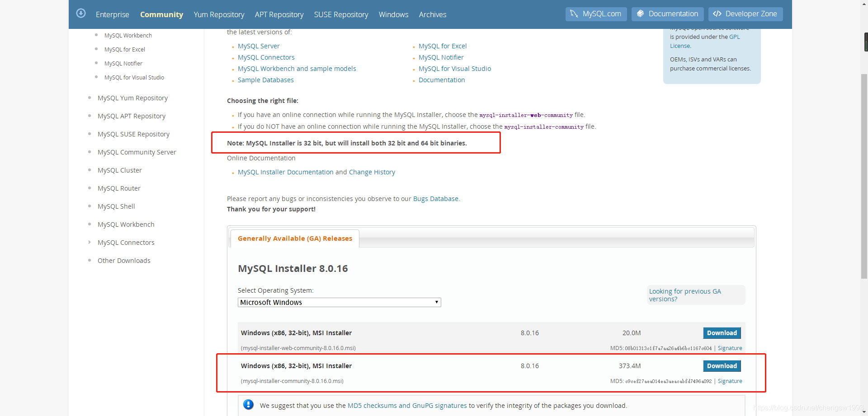Open Signature link for web-community installer
The image size is (868, 416).
730,348
